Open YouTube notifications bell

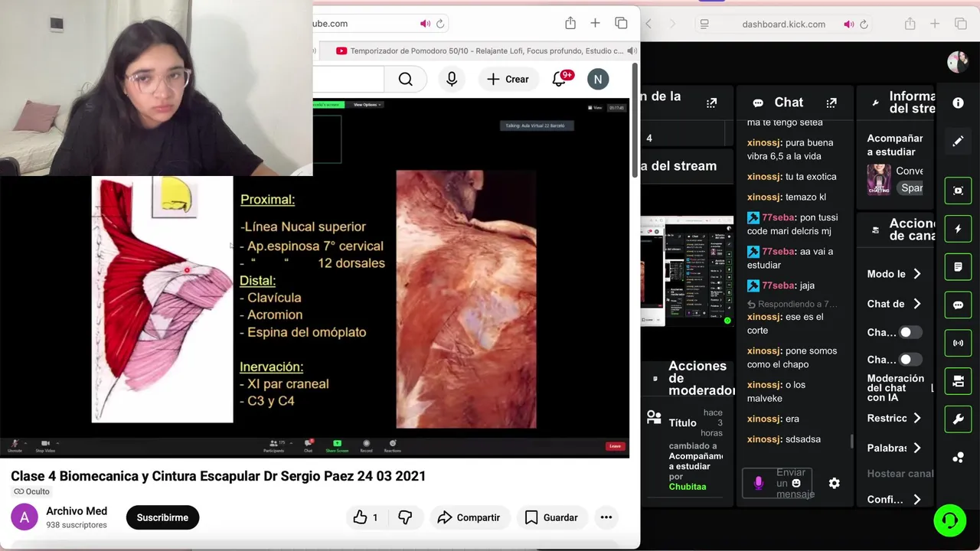point(559,79)
